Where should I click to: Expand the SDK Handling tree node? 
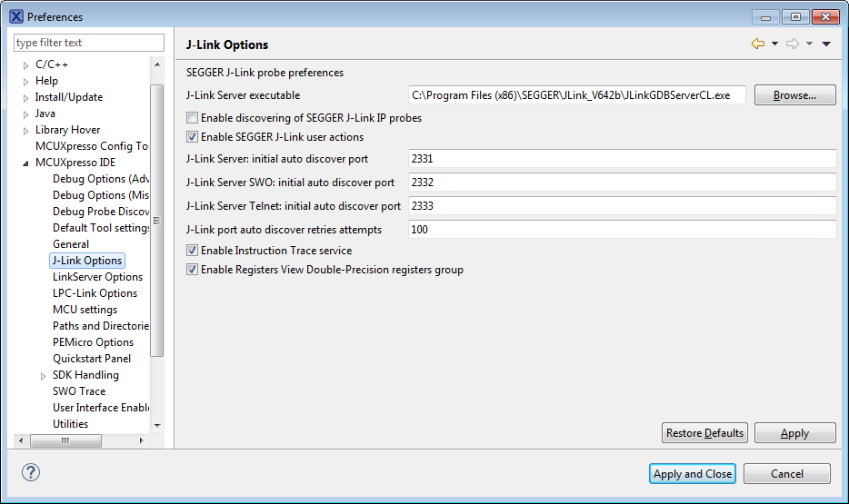point(43,376)
